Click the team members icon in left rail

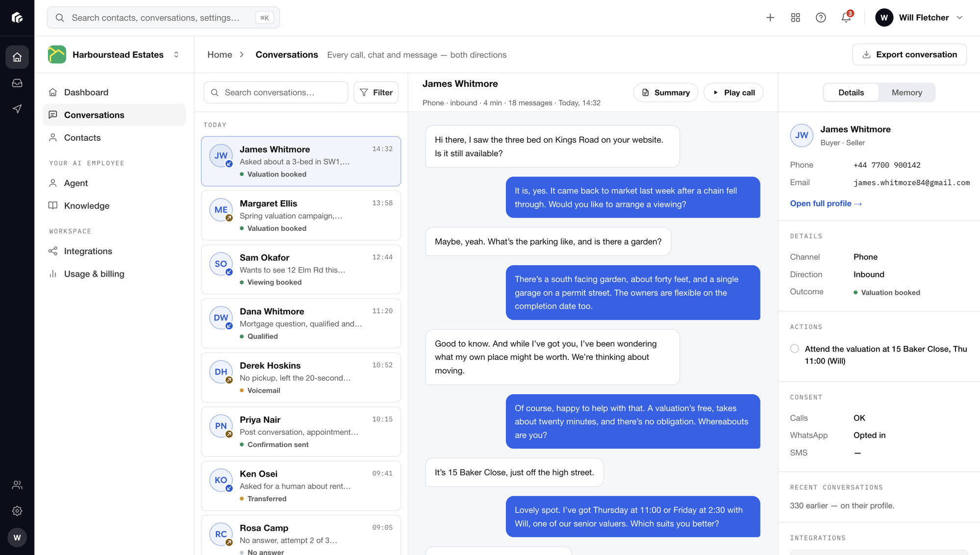17,485
